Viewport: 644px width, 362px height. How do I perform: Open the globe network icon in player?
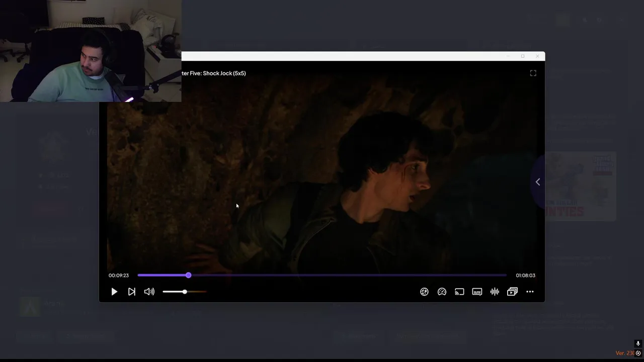coord(424,292)
